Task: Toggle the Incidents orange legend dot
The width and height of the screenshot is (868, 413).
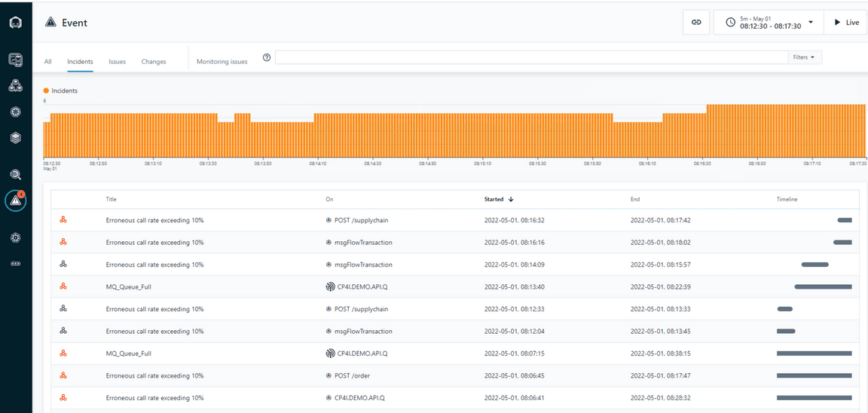Action: (x=46, y=90)
